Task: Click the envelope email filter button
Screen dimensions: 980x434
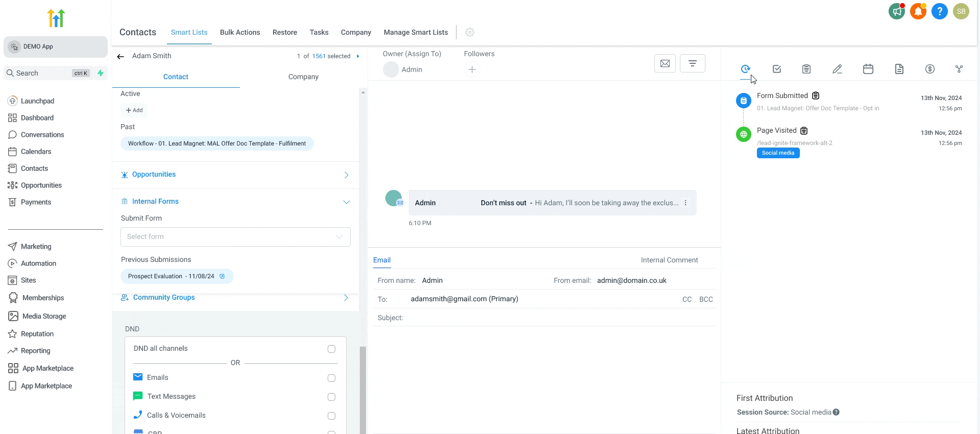Action: tap(665, 63)
